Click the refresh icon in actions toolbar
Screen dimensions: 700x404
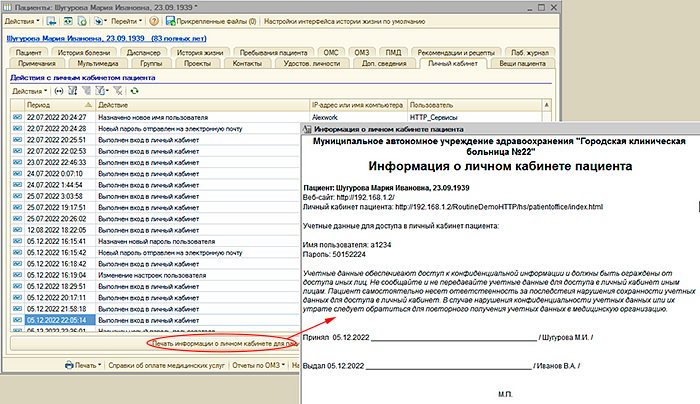pyautogui.click(x=134, y=91)
